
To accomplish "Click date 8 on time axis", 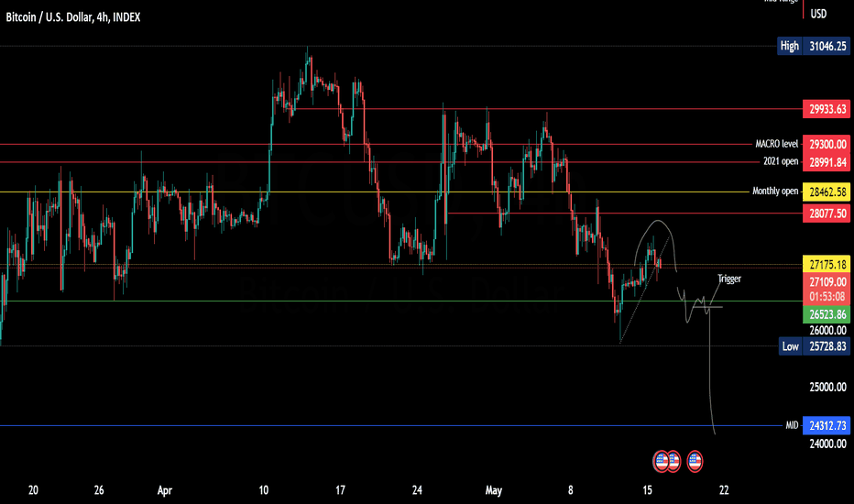I will [x=570, y=490].
